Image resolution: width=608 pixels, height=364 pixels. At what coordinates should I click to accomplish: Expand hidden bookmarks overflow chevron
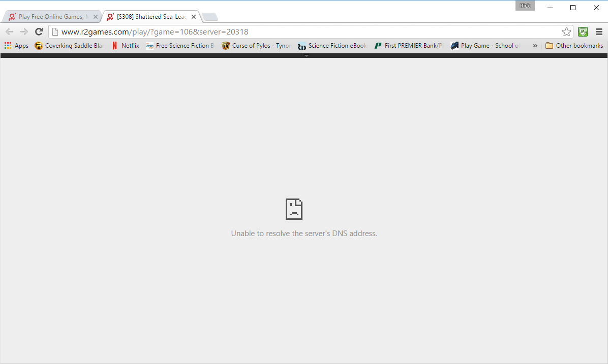[535, 46]
